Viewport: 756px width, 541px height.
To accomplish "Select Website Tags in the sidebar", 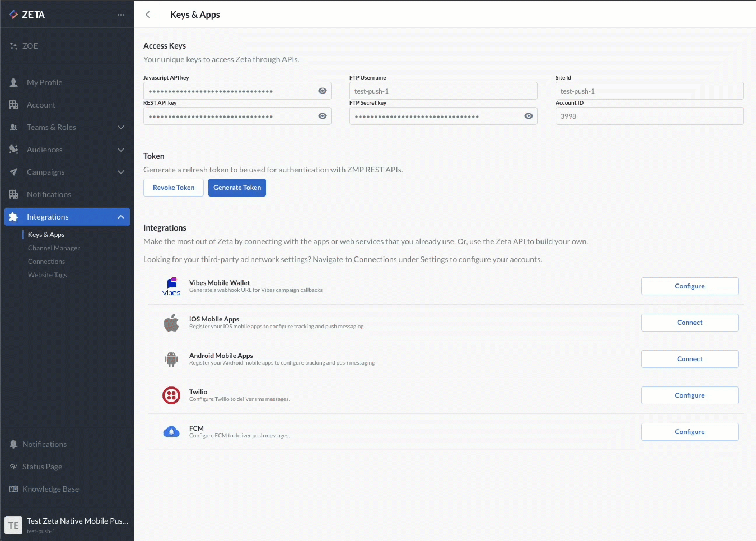I will (x=48, y=275).
